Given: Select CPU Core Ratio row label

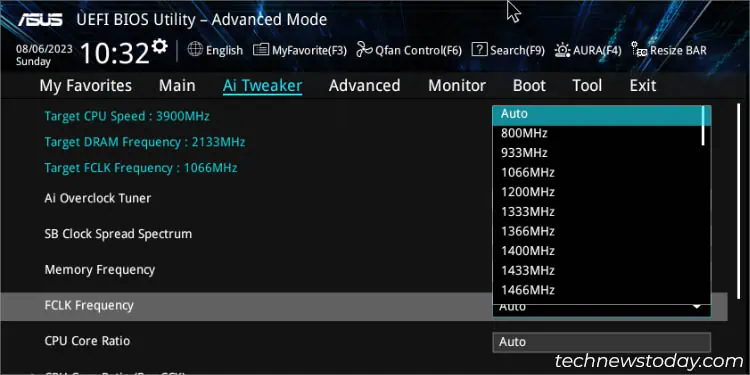Looking at the screenshot, I should pos(87,341).
